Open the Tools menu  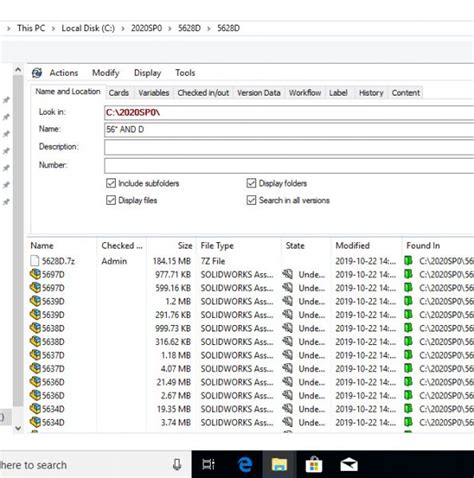click(185, 73)
